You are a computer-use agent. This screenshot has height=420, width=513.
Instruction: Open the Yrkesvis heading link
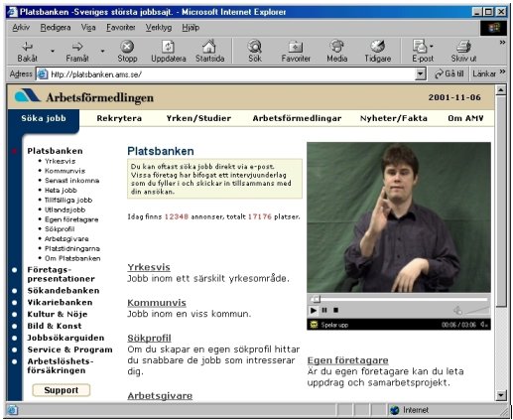coord(149,267)
